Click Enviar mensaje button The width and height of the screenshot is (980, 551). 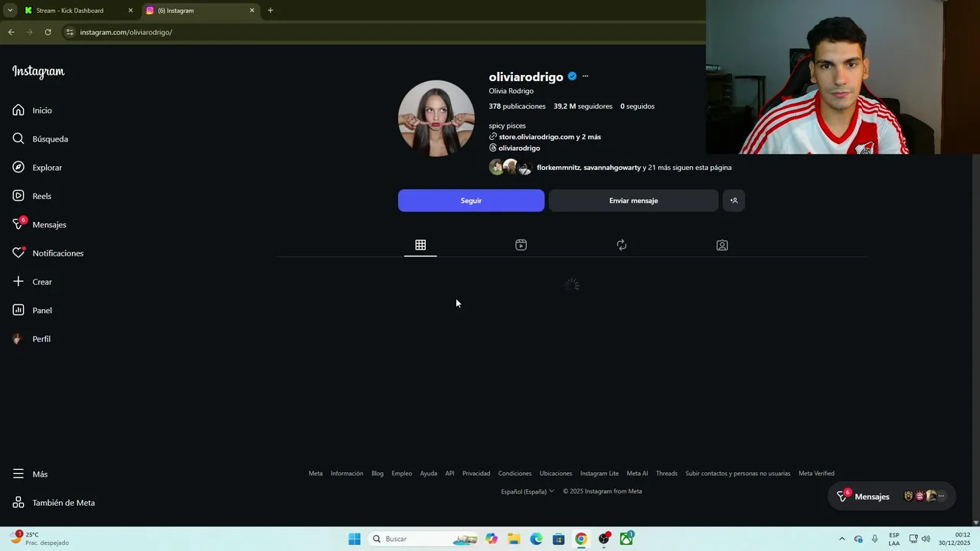click(x=633, y=201)
